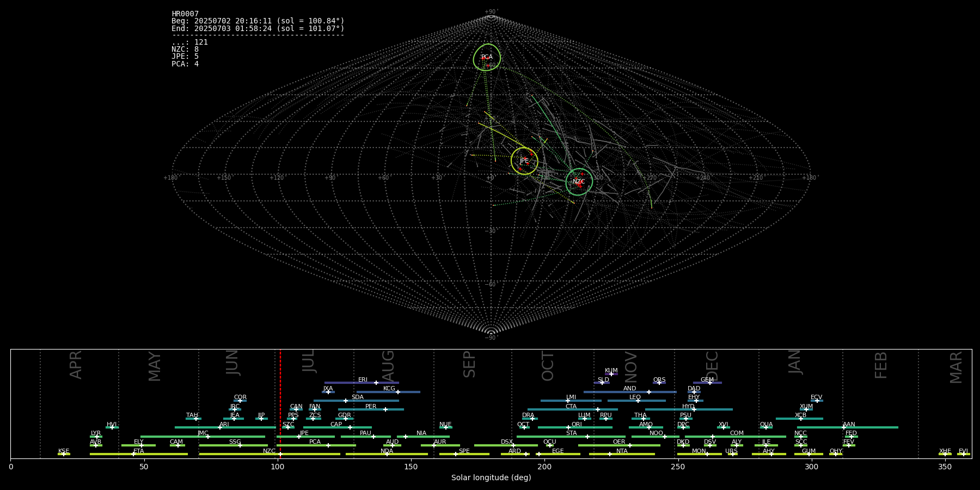The width and height of the screenshot is (980, 490).
Task: Click the ORI shower label
Action: point(577,425)
